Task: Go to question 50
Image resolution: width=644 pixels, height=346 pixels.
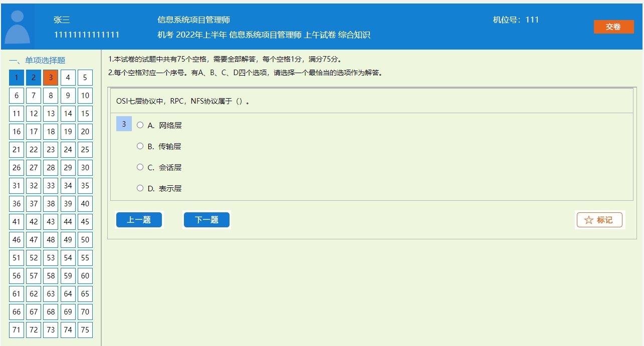Action: pos(85,240)
